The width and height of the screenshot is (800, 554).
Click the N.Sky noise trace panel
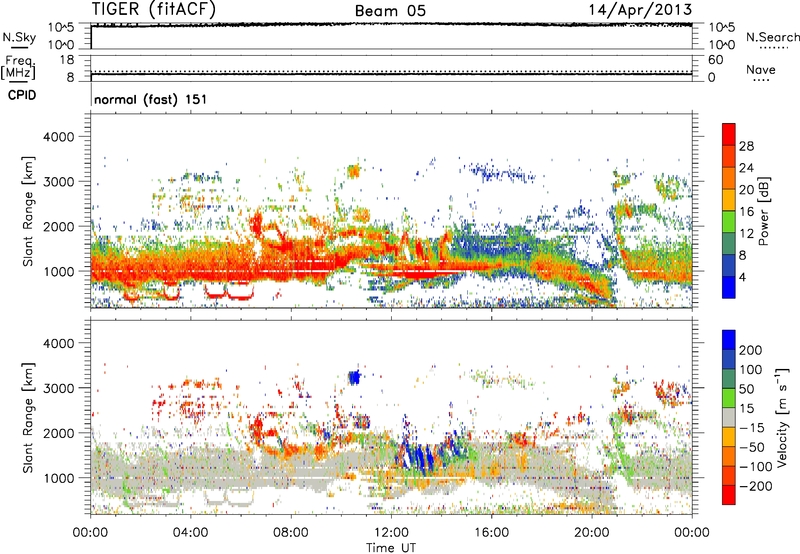tap(391, 36)
